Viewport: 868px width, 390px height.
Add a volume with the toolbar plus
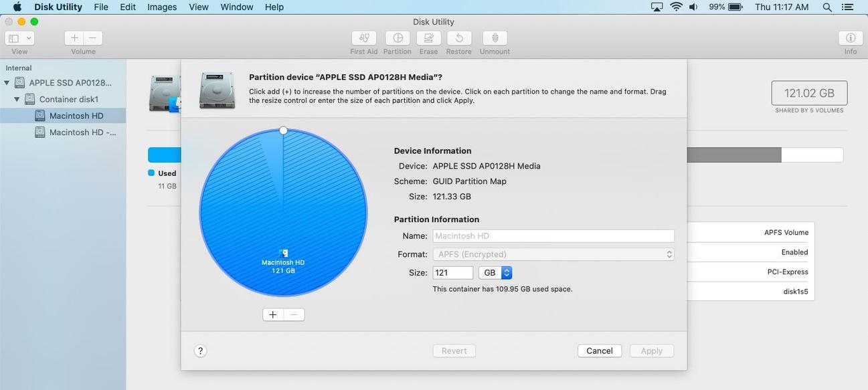tap(74, 38)
